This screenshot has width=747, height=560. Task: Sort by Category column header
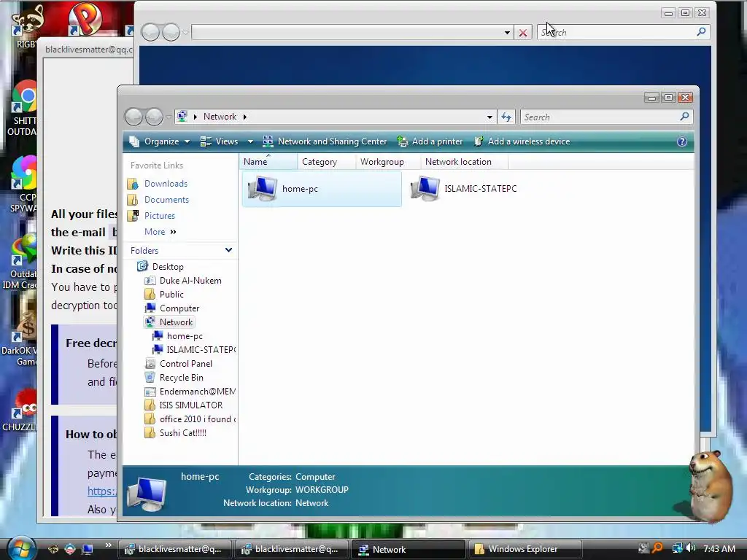point(326,162)
